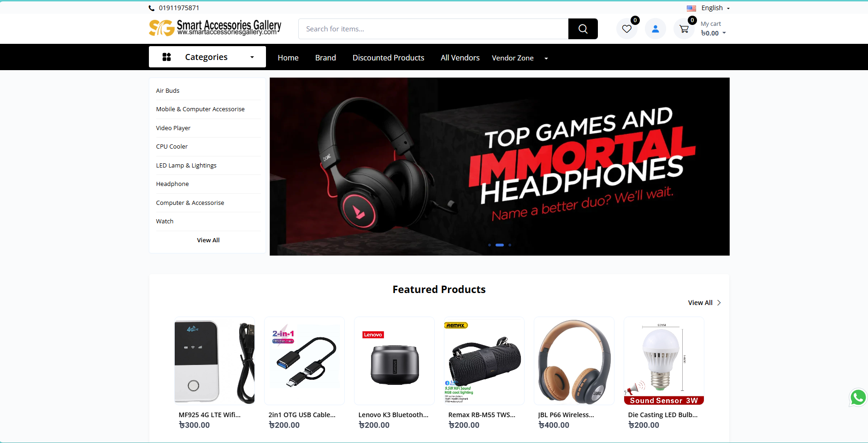
Task: Open the Brand menu item
Action: [325, 58]
